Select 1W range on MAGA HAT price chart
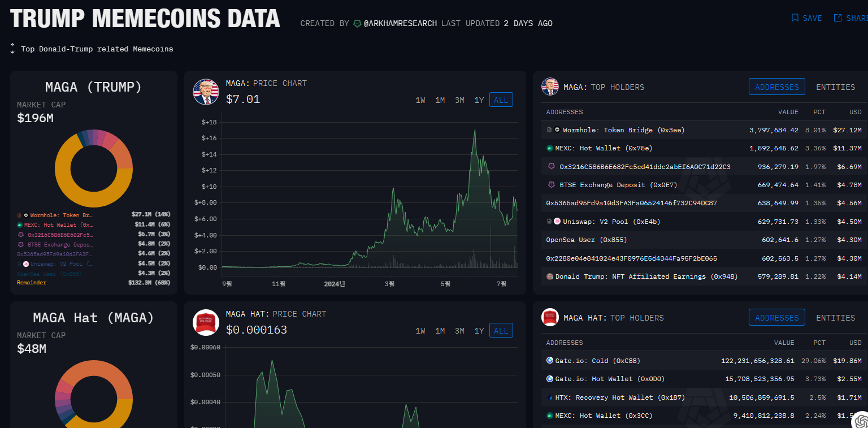The width and height of the screenshot is (868, 428). [x=420, y=331]
